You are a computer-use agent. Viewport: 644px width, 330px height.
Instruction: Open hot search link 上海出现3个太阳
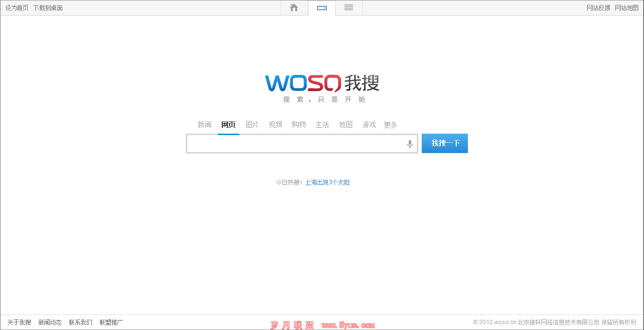coord(327,183)
